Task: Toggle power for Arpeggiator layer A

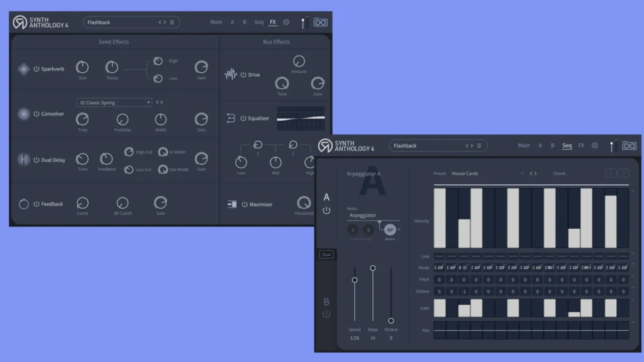Action: (326, 211)
